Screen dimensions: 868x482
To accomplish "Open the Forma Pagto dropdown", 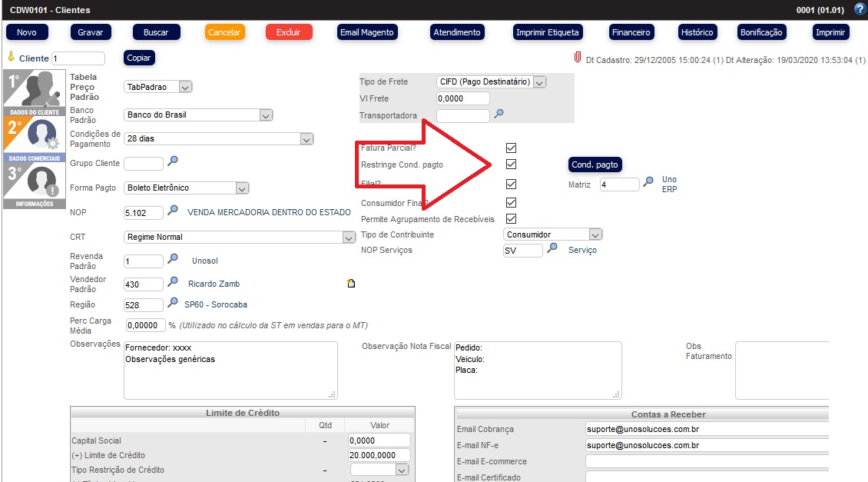I will pos(242,188).
